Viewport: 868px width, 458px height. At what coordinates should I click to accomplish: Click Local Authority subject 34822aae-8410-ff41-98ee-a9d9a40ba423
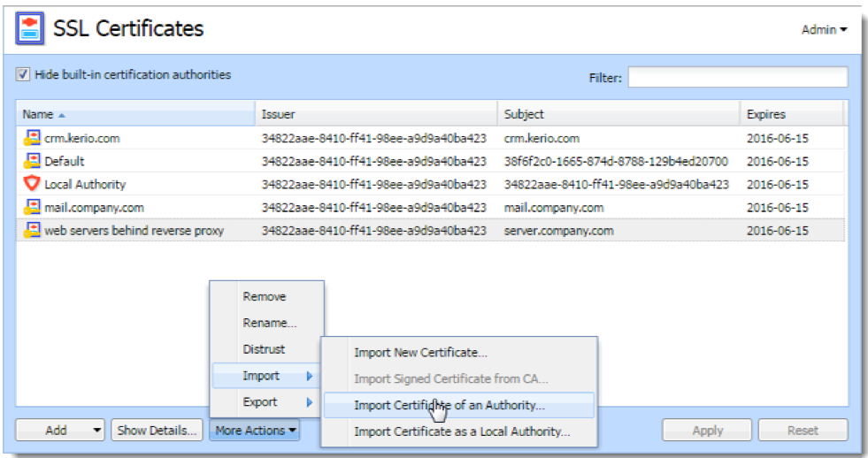pos(616,184)
